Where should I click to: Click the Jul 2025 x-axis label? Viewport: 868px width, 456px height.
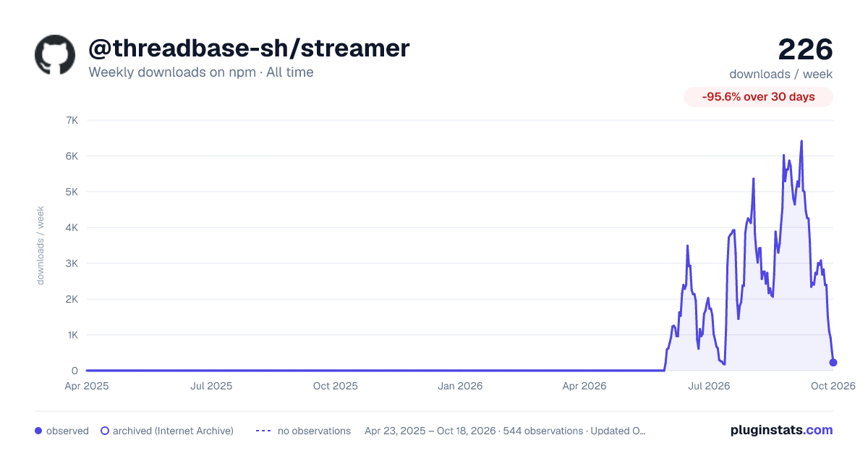(x=211, y=386)
